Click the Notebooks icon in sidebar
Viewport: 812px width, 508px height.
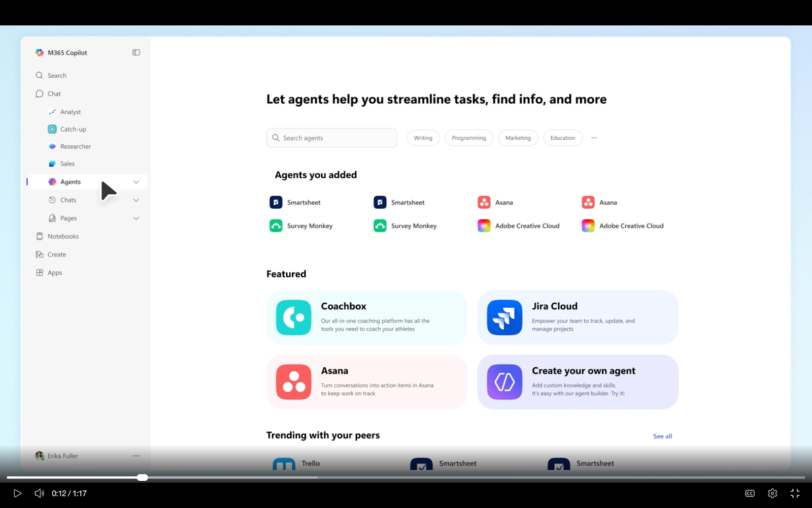[x=40, y=236]
